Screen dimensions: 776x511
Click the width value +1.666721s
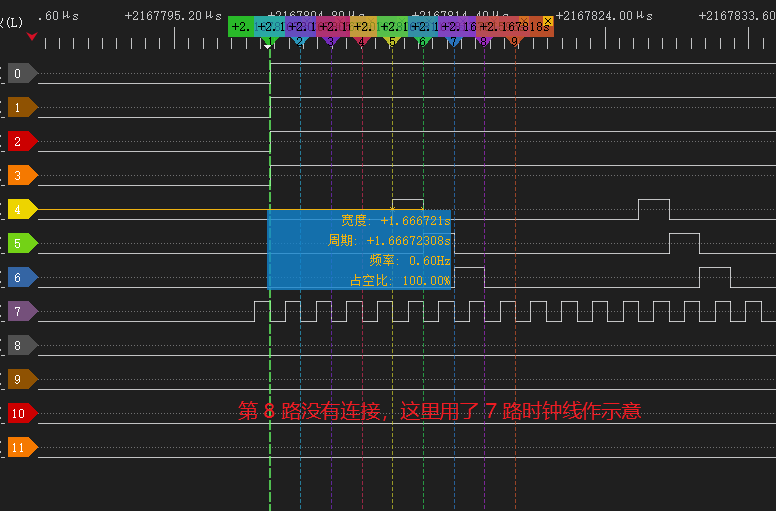[416, 221]
